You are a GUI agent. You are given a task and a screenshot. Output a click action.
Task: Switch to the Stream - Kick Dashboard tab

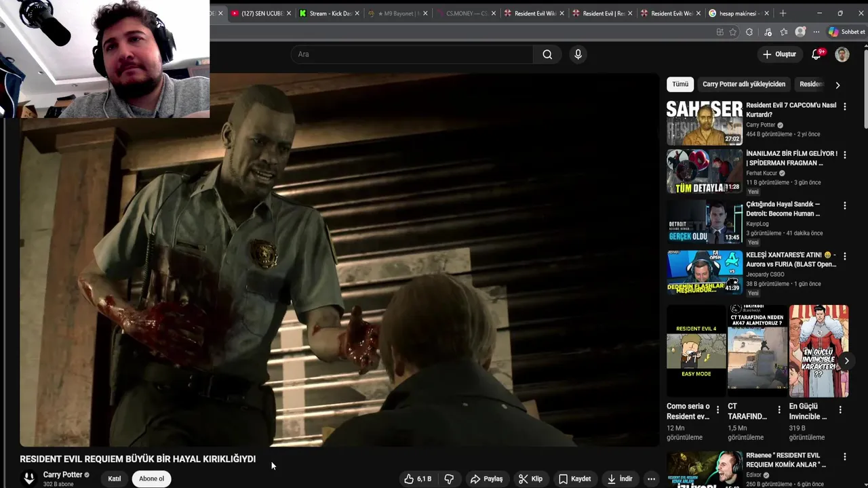point(329,13)
